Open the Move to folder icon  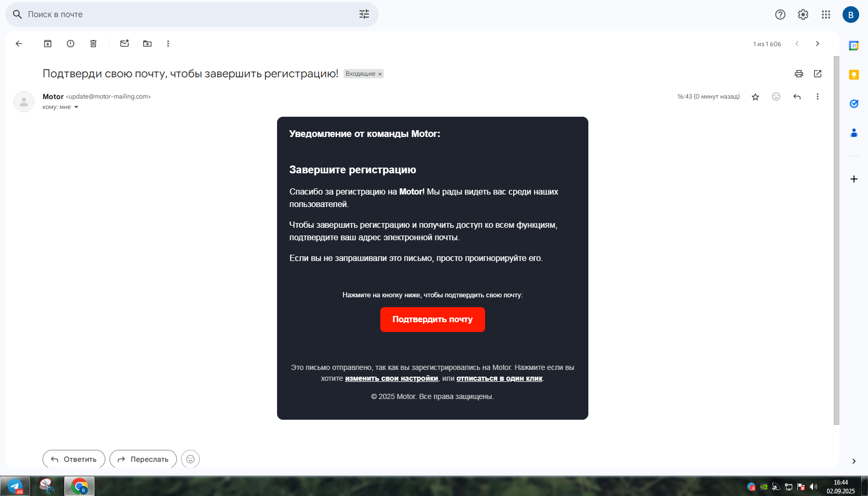[147, 44]
